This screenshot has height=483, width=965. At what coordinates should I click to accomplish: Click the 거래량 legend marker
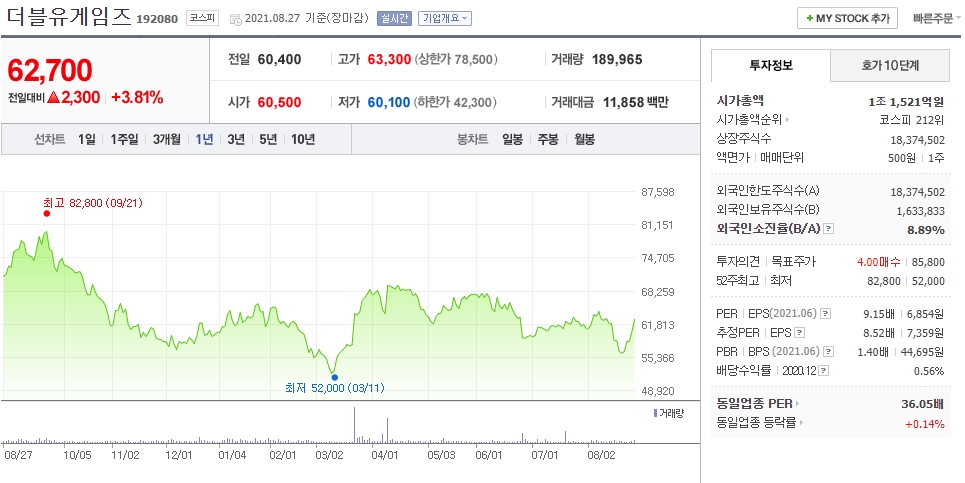655,413
